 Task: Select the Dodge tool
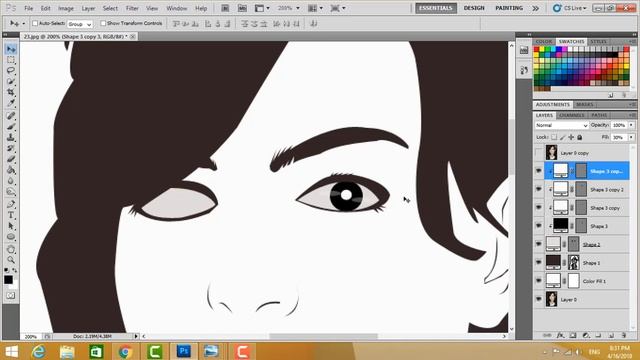click(11, 191)
